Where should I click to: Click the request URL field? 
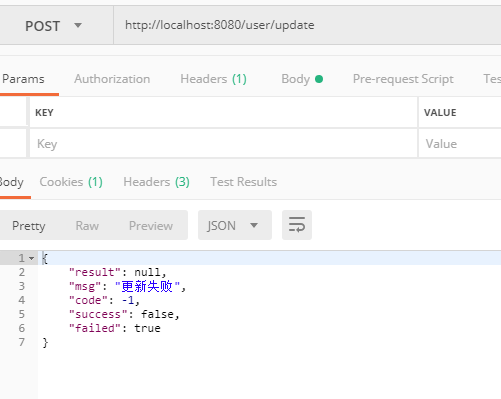[307, 25]
